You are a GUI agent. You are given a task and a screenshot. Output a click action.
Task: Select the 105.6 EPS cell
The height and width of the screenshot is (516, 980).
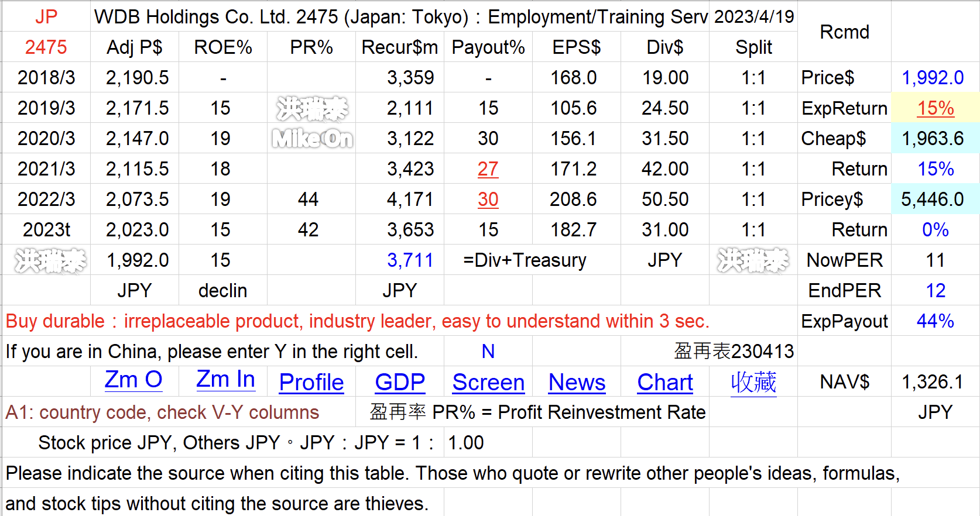coord(577,108)
